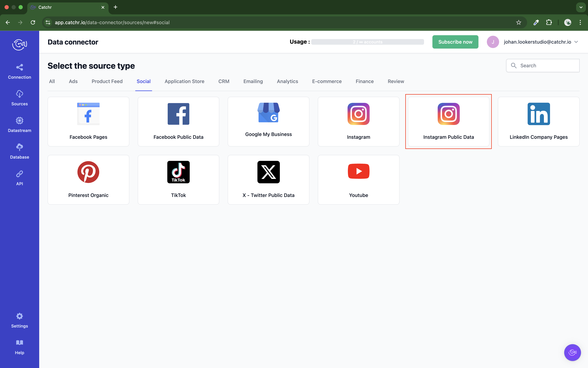Open Chrome three-dot menu
The image size is (588, 368).
click(580, 22)
